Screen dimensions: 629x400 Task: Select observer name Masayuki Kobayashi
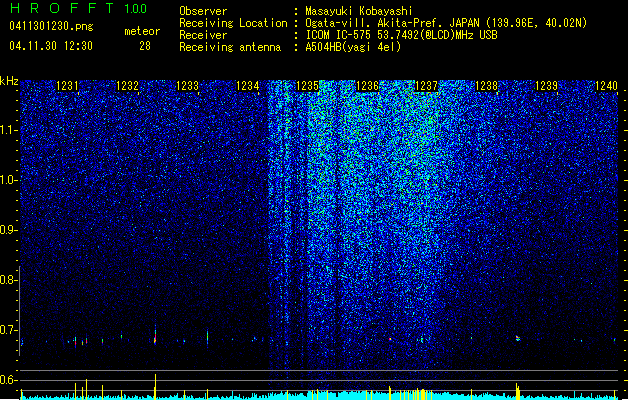pos(359,11)
